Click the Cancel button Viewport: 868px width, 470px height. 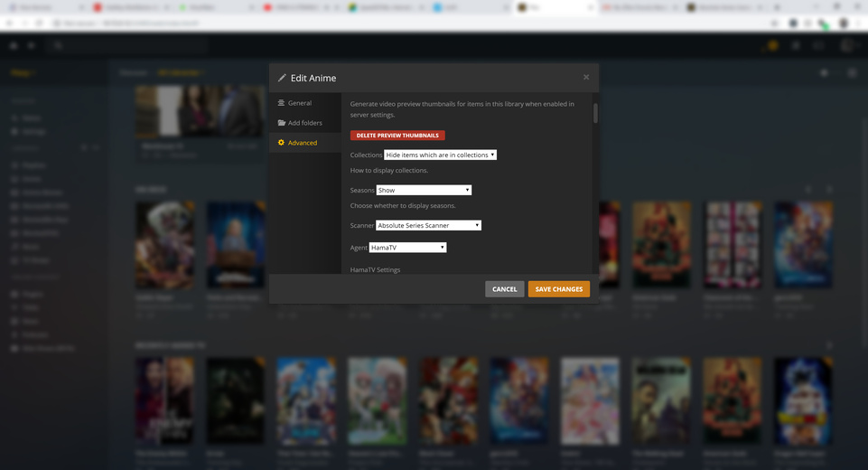coord(504,289)
